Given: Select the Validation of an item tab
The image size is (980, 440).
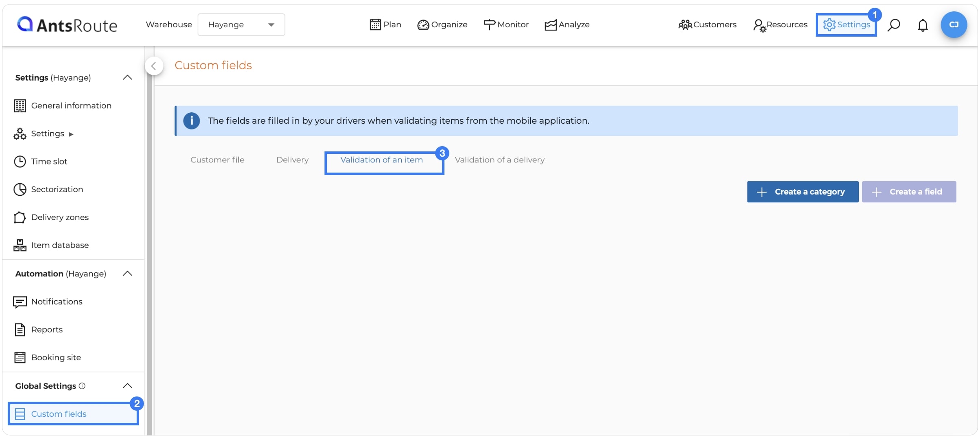Looking at the screenshot, I should coord(381,160).
